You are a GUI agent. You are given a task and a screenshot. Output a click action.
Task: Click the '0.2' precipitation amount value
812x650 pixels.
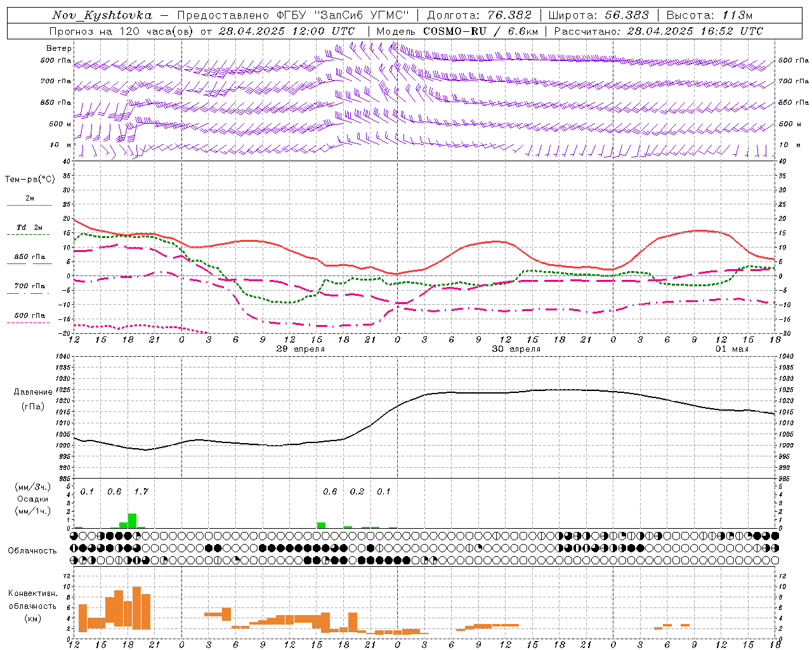[357, 491]
